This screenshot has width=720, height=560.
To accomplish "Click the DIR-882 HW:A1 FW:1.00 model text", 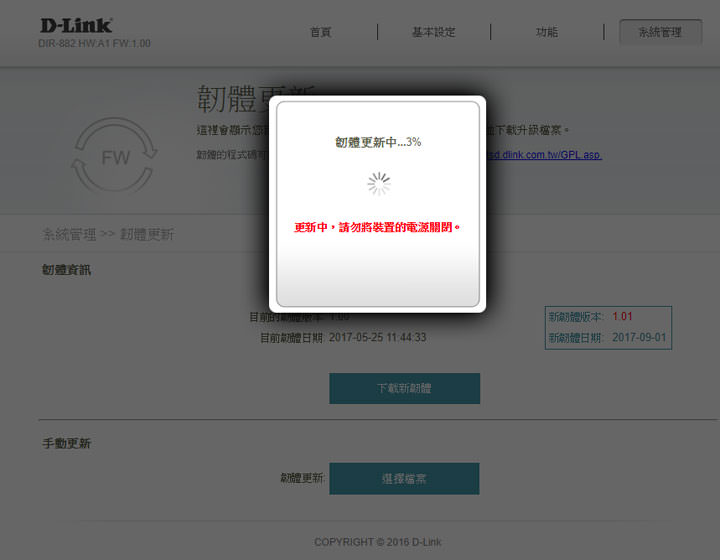I will [94, 44].
